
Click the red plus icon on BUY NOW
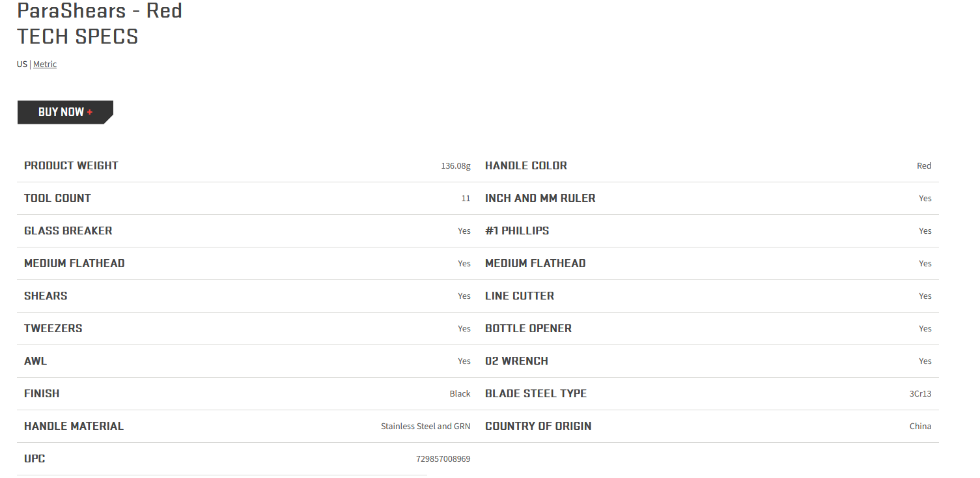(x=90, y=112)
